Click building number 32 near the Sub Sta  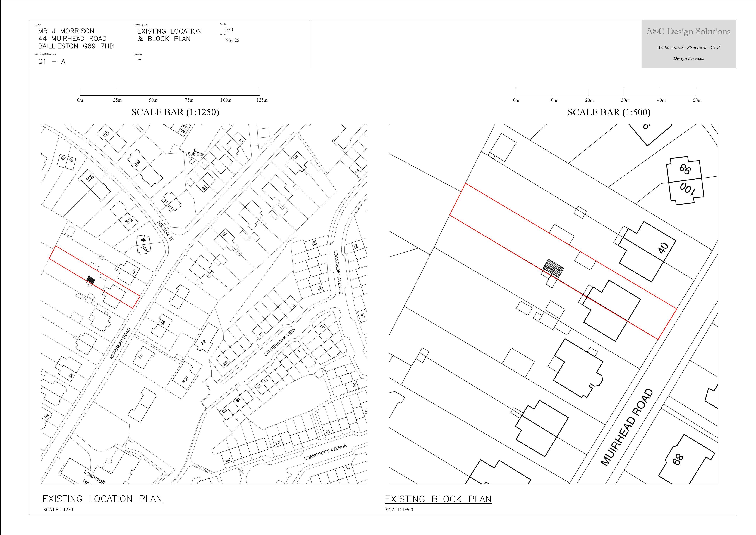pos(204,188)
